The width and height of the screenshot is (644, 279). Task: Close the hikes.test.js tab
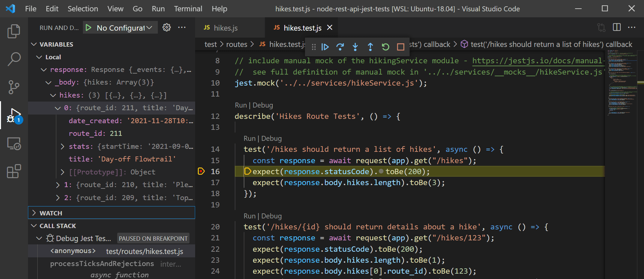pos(330,28)
